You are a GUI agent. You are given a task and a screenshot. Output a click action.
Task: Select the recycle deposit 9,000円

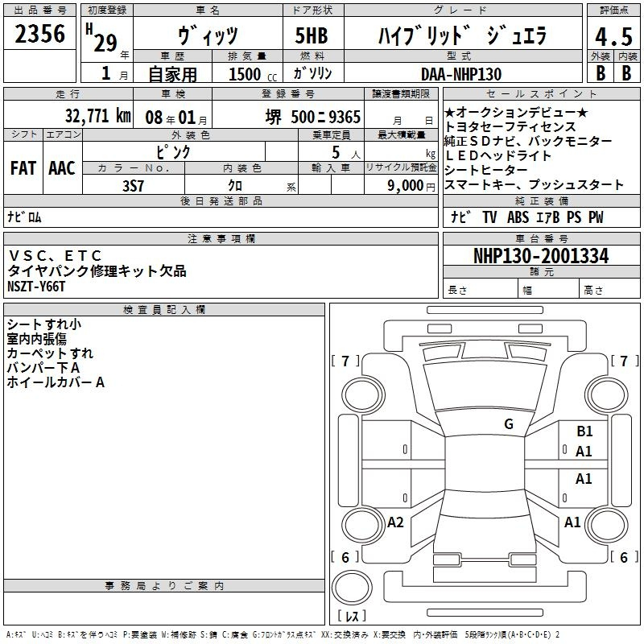(x=411, y=186)
